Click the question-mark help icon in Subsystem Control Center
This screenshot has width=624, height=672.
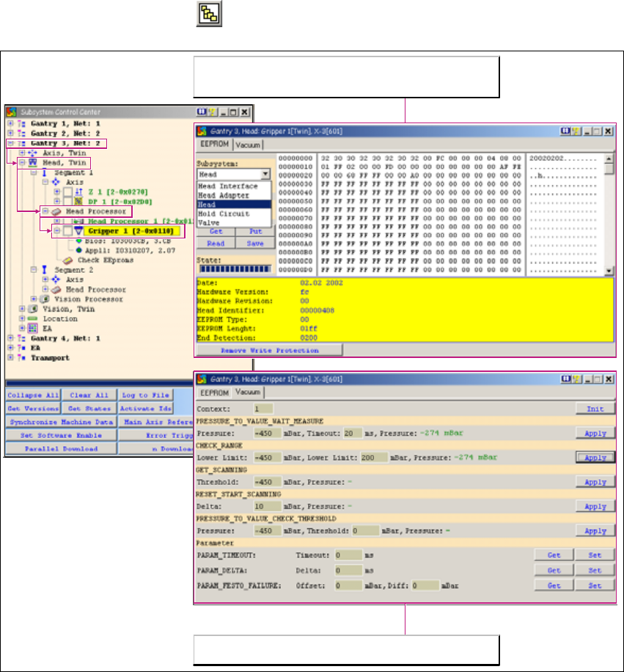(212, 112)
